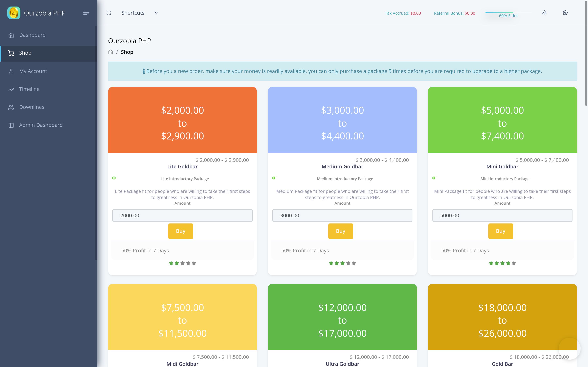588x367 pixels.
Task: Click the Ourzobia PHP coin logo
Action: point(14,13)
